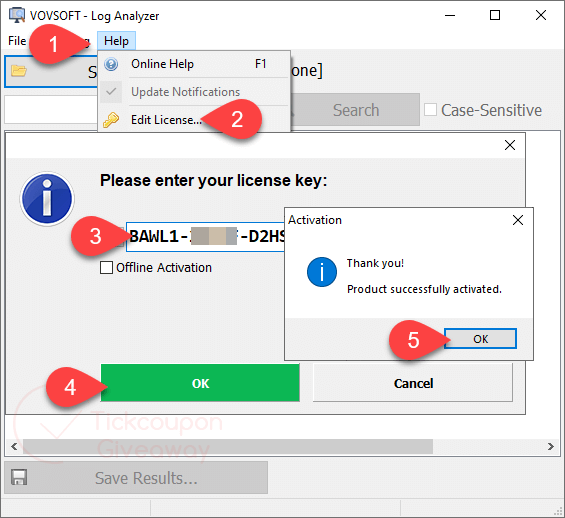Select Online Help menu entry
This screenshot has height=518, width=565.
coord(194,64)
